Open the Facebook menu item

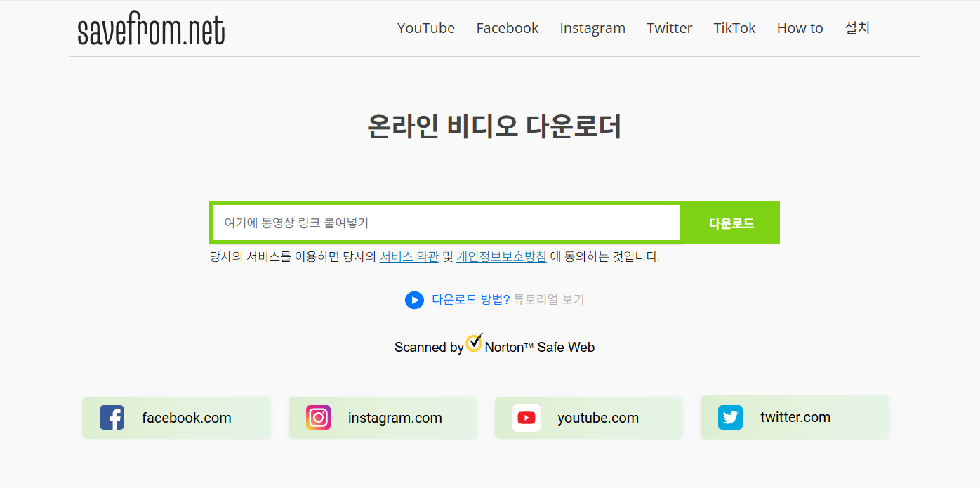508,28
